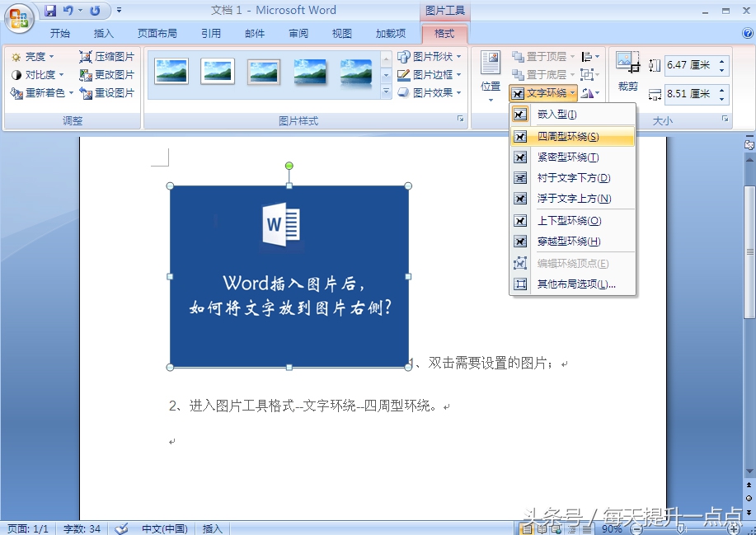Switch to Outline view in status bar
Screen dimensions: 756x535
[x=572, y=528]
